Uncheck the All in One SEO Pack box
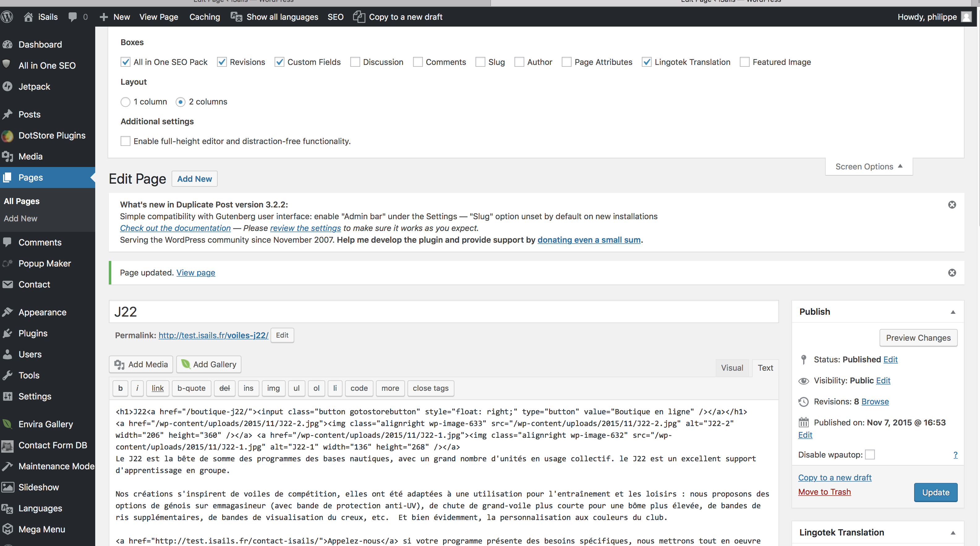This screenshot has height=546, width=980. (x=125, y=62)
